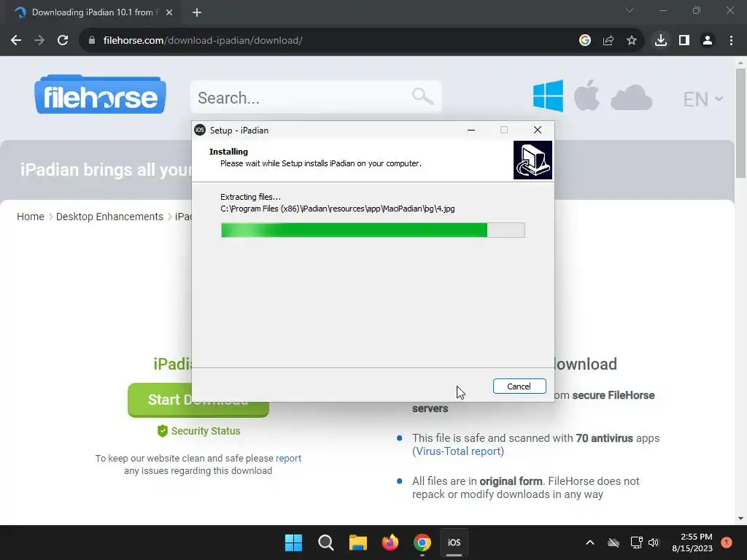Screen dimensions: 747x560
Task: Click the browser forward arrow
Action: click(x=39, y=41)
